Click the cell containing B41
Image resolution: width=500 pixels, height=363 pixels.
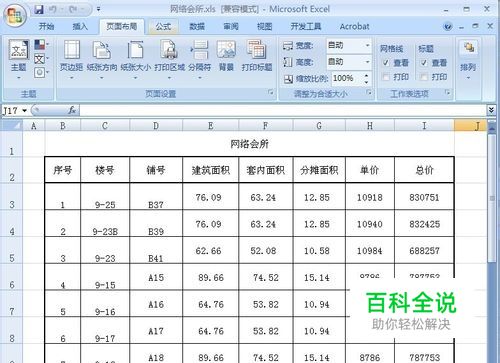click(x=156, y=251)
